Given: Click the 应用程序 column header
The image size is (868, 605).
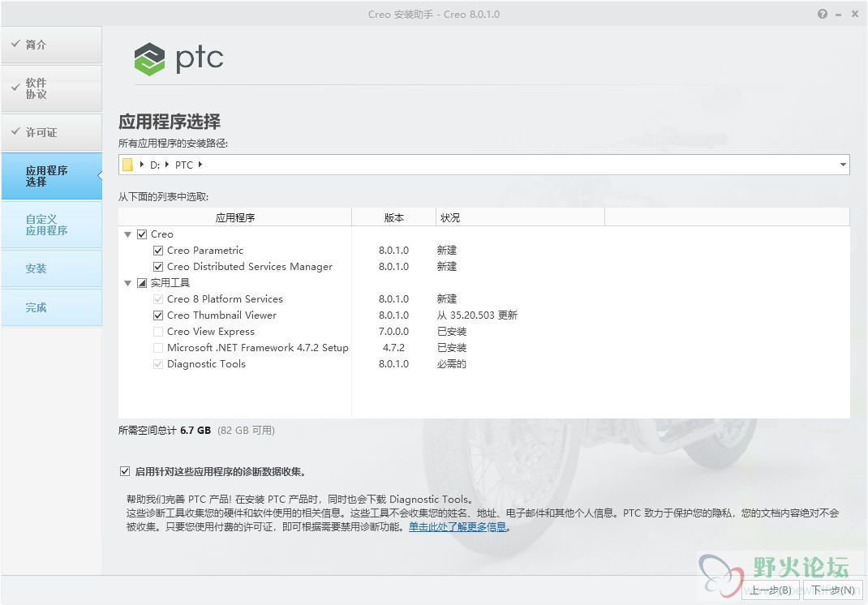Looking at the screenshot, I should click(234, 217).
